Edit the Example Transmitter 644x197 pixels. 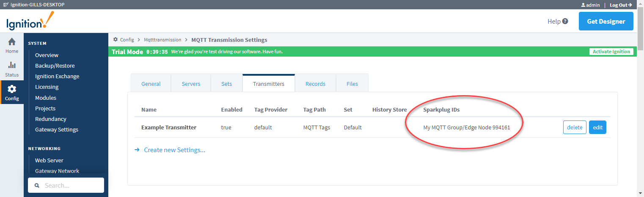point(597,127)
